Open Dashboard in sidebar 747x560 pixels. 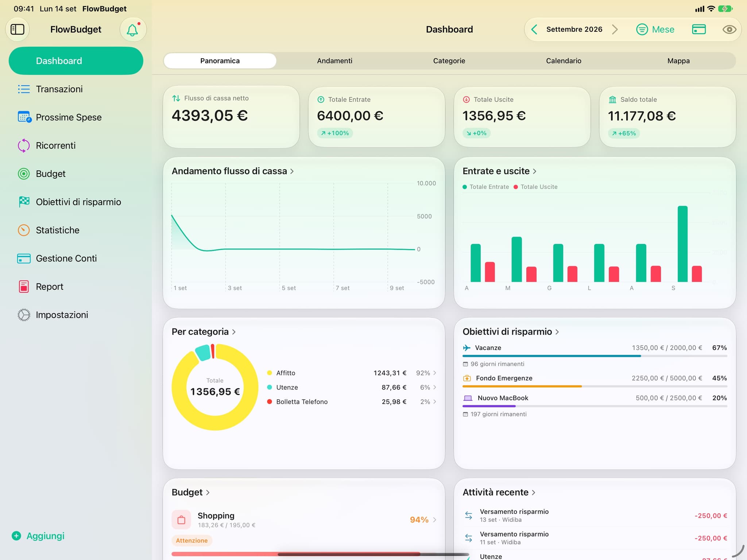(x=76, y=61)
